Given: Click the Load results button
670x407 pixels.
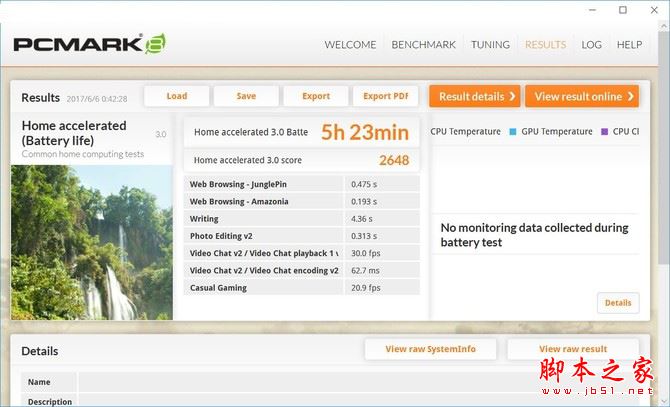Looking at the screenshot, I should pos(177,96).
